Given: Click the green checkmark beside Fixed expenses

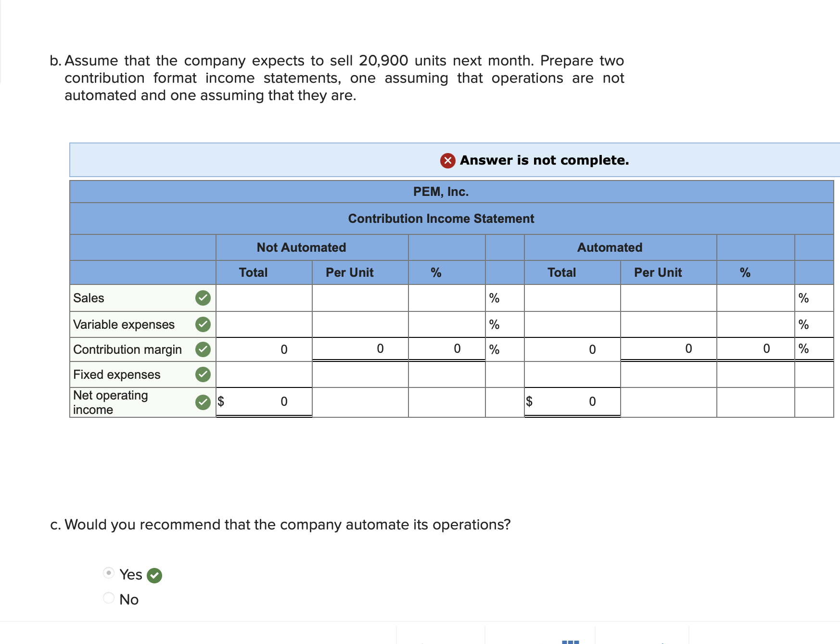Looking at the screenshot, I should click(x=203, y=374).
